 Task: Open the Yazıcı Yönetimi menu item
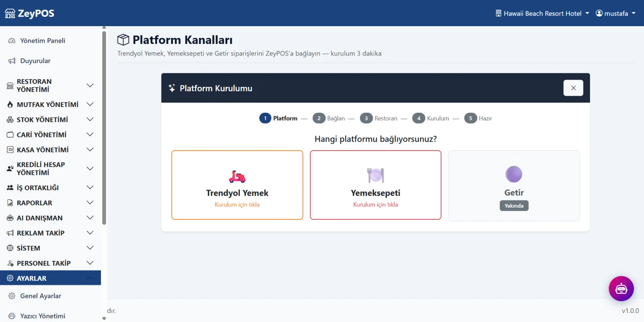(50, 316)
